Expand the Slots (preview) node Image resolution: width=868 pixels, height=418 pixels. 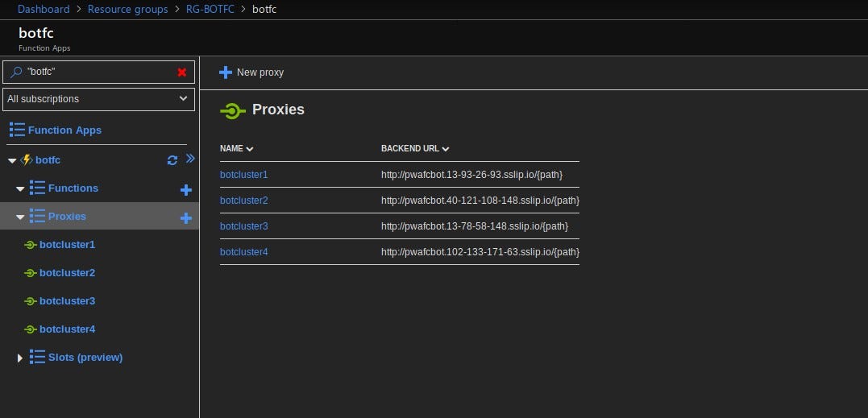[20, 358]
